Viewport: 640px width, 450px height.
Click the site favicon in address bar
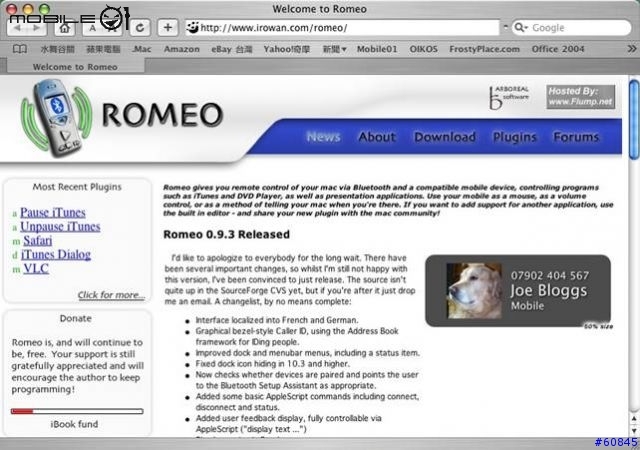193,27
